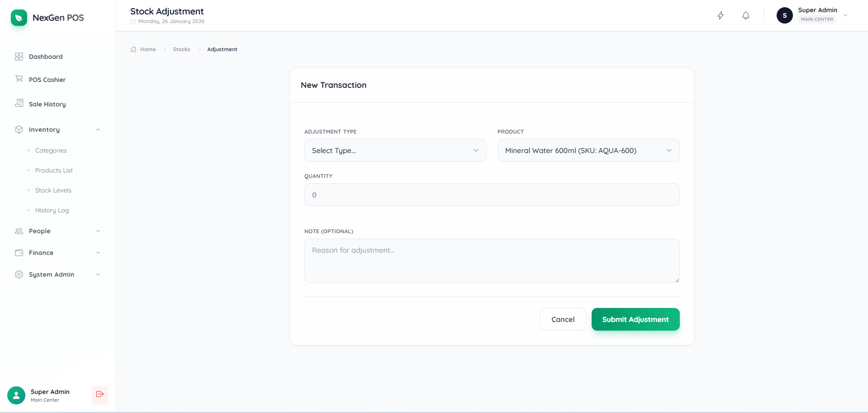Viewport: 868px width, 413px height.
Task: Click the NexGen POS logo
Action: 47,18
